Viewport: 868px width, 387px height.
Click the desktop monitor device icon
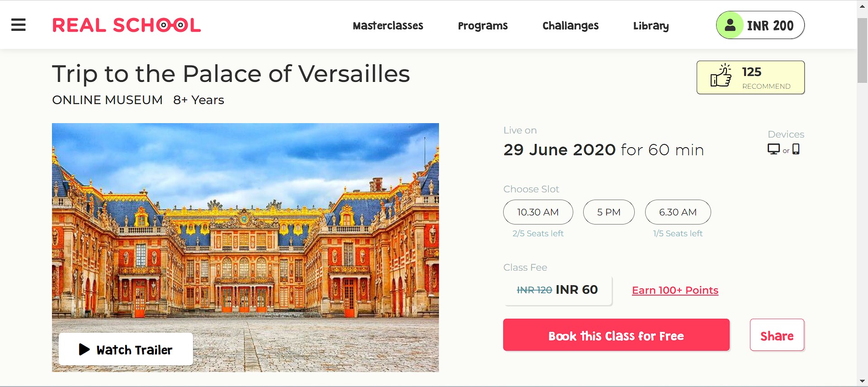pyautogui.click(x=774, y=149)
